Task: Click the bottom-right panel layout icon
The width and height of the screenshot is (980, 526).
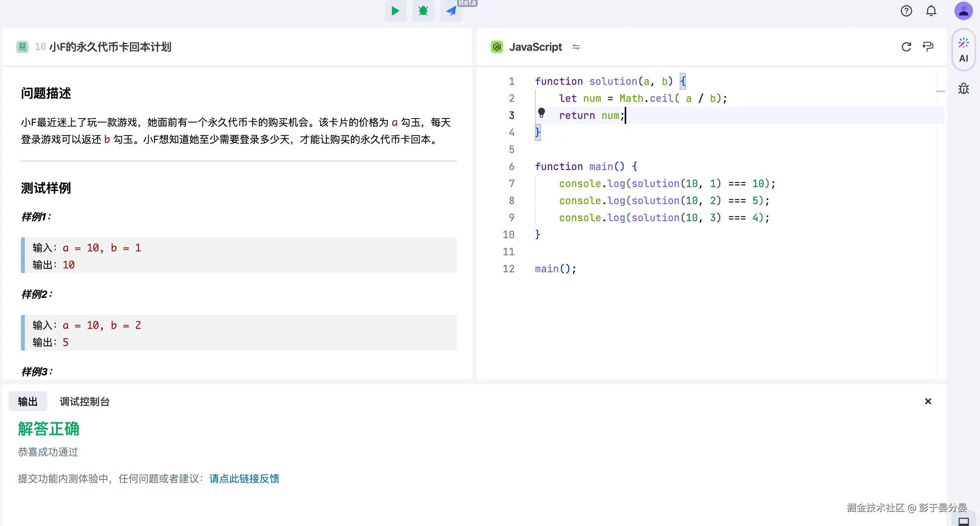Action: point(963,521)
